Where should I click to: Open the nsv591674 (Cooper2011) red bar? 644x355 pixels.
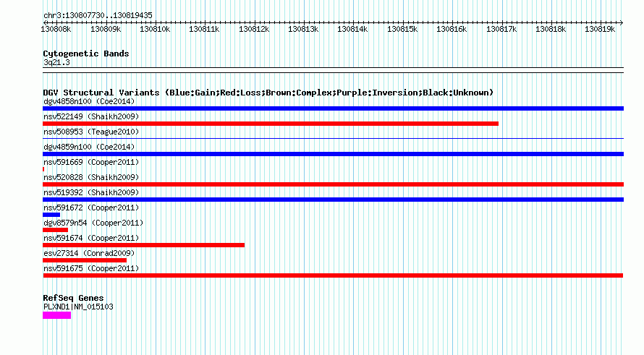144,245
